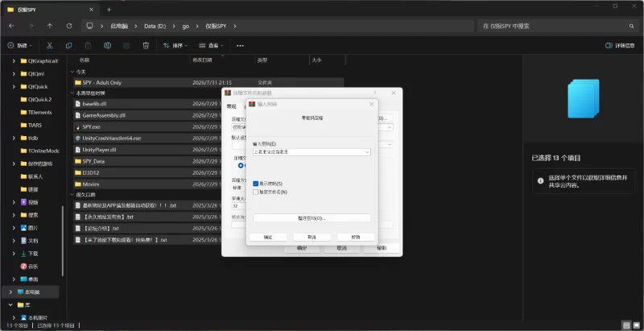Expand the tldb folder tree node
This screenshot has height=331, width=644.
point(14,138)
